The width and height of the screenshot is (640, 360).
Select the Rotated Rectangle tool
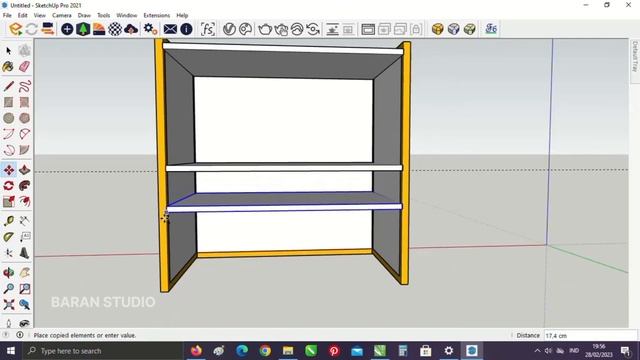[24, 102]
